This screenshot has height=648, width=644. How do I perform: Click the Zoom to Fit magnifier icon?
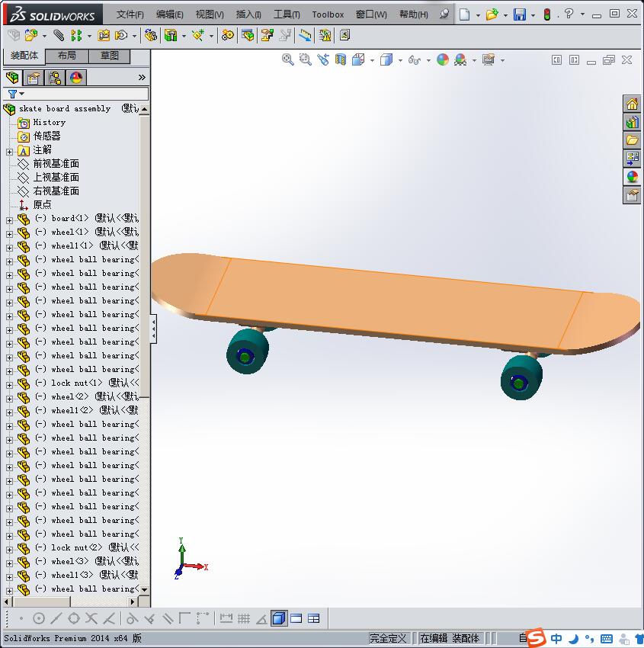[x=288, y=60]
